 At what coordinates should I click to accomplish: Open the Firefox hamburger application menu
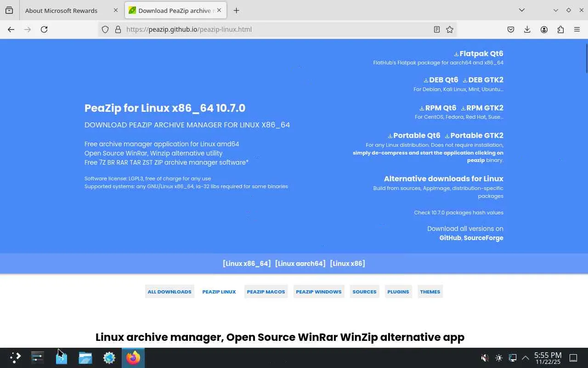coord(577,29)
